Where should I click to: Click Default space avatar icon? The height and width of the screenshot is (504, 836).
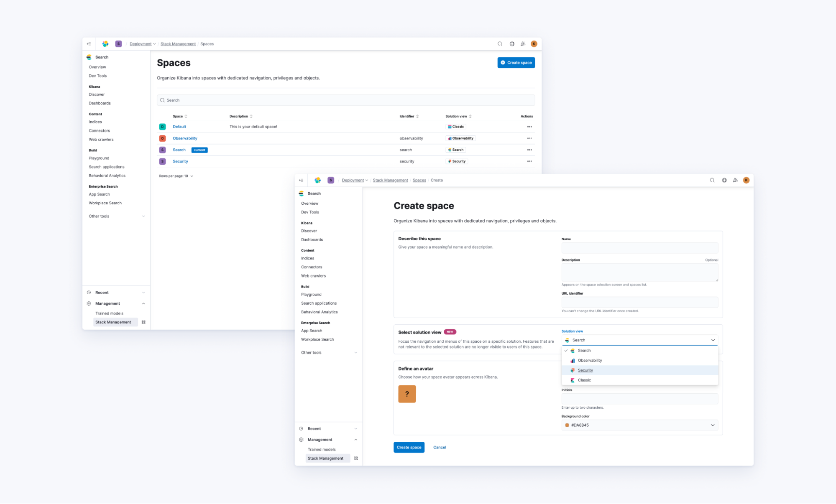(x=162, y=127)
